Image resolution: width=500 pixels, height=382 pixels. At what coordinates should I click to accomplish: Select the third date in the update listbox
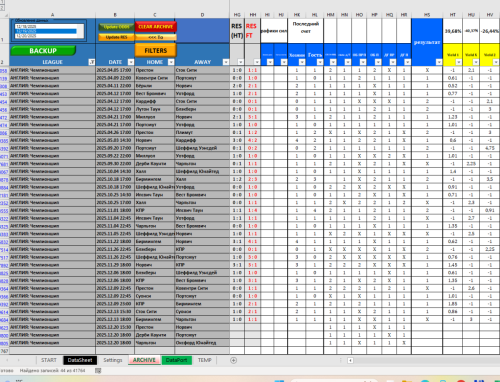point(46,36)
